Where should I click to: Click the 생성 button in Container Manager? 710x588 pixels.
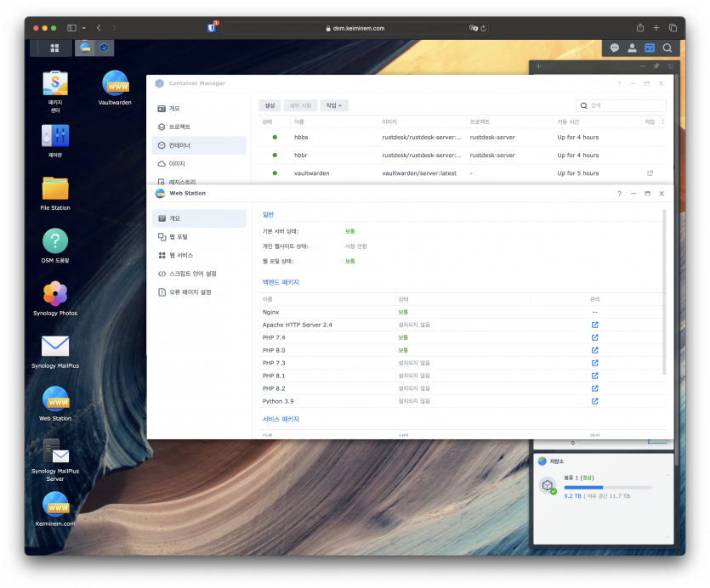[270, 105]
